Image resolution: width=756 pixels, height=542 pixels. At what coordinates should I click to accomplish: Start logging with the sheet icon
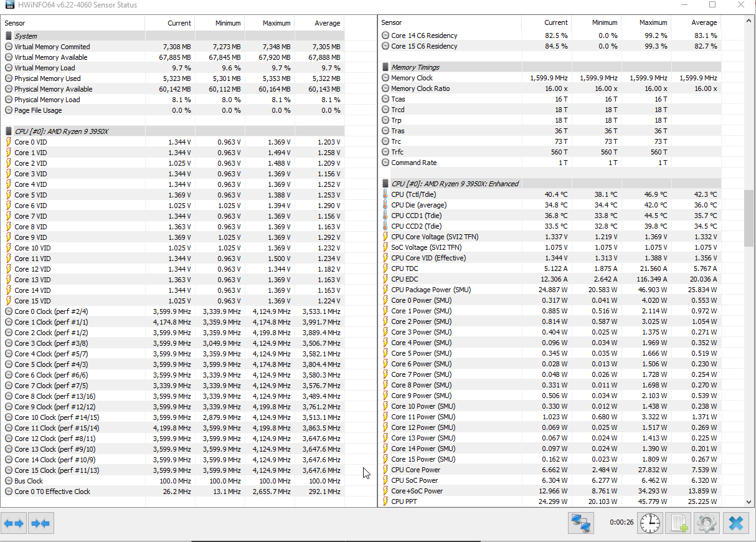click(678, 523)
